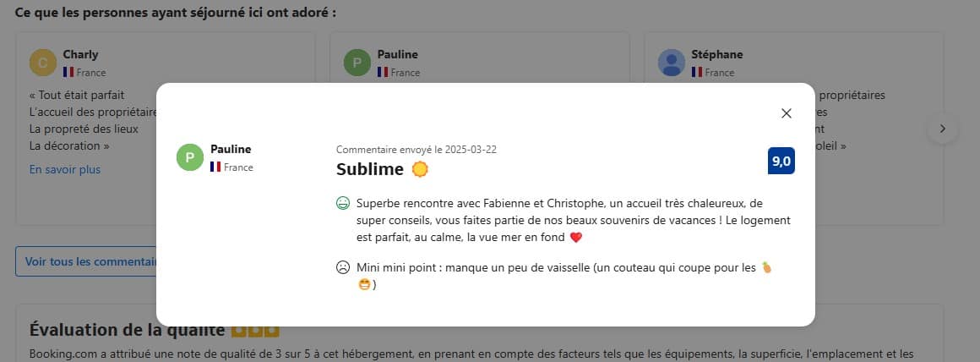Click Pauline's avatar in background card
980x362 pixels.
(357, 63)
